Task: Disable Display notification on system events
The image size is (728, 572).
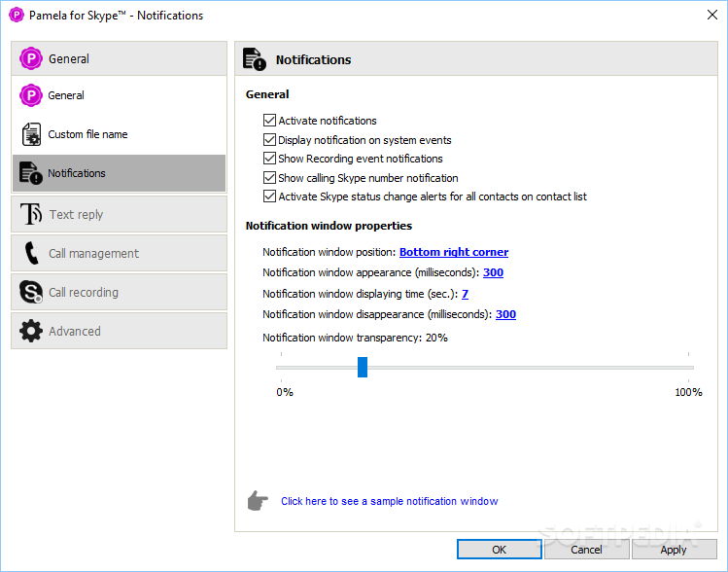Action: [269, 139]
